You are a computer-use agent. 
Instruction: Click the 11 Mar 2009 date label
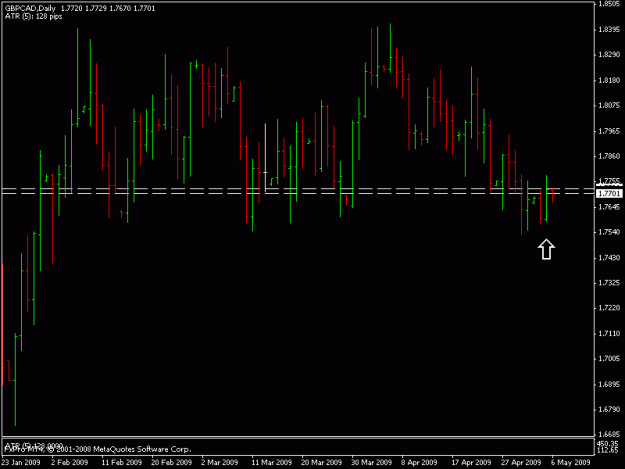click(x=271, y=462)
